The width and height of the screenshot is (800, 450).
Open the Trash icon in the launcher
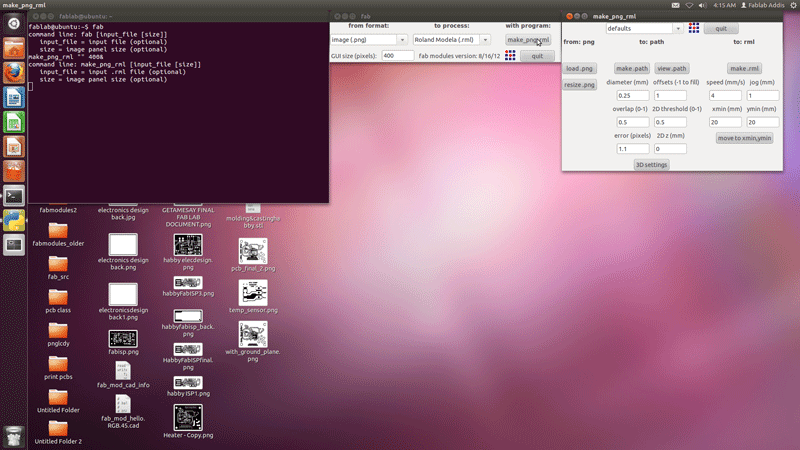(14, 437)
